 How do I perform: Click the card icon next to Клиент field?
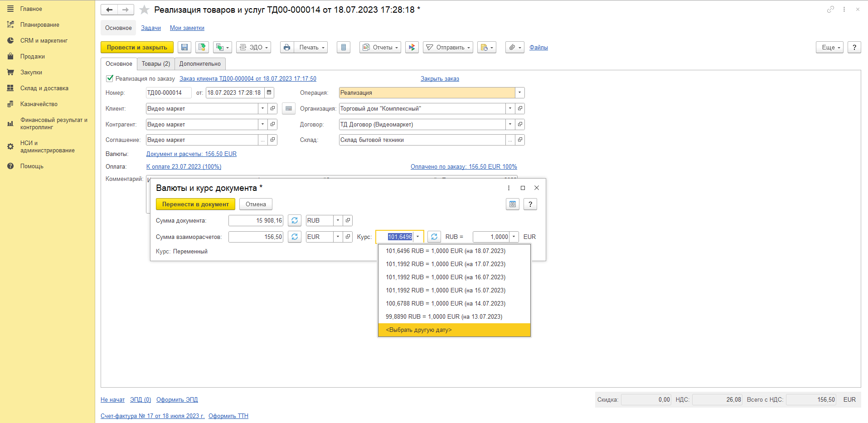[x=289, y=108]
